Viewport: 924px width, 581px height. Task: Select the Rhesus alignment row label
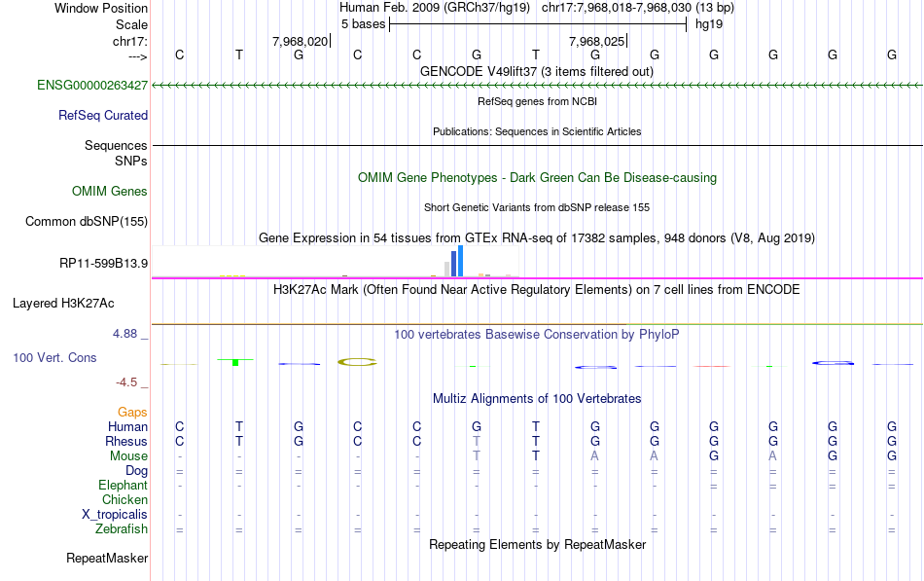126,442
